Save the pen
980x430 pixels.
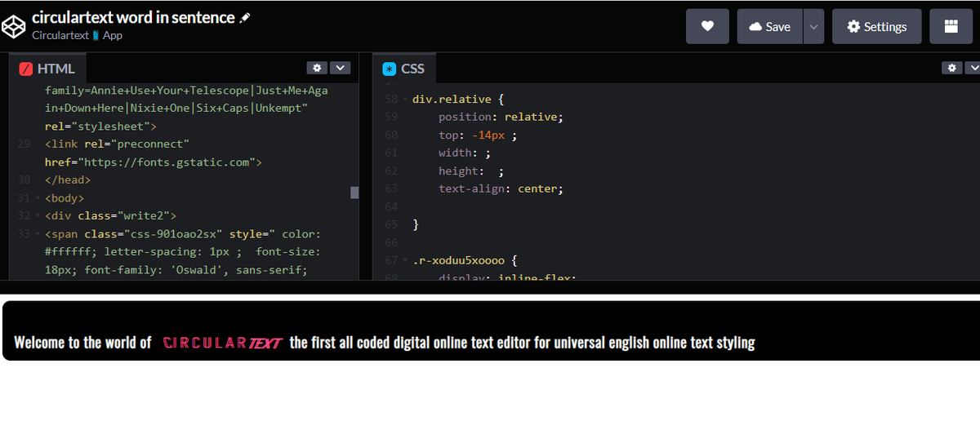(769, 26)
